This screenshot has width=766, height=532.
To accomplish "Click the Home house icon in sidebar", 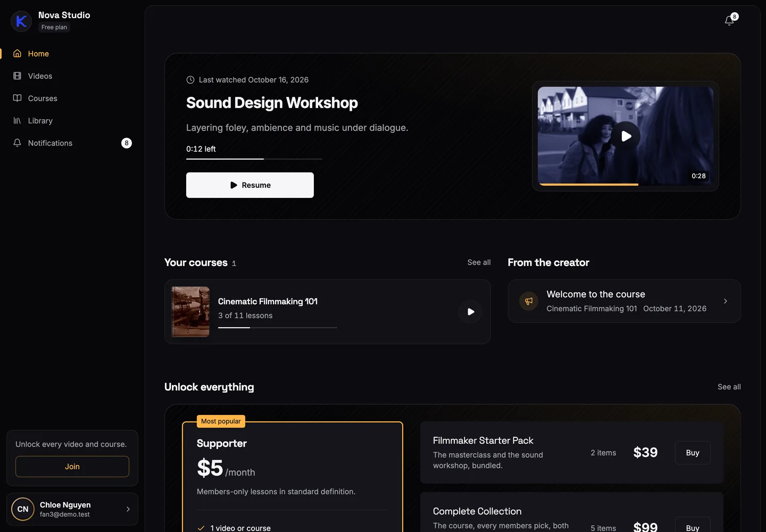I will [18, 54].
